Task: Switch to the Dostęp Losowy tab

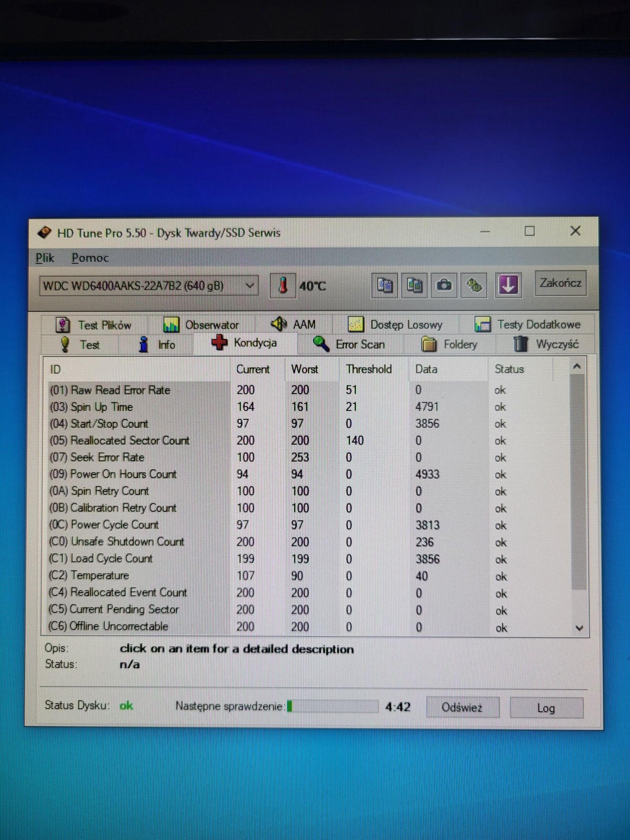Action: coord(395,324)
